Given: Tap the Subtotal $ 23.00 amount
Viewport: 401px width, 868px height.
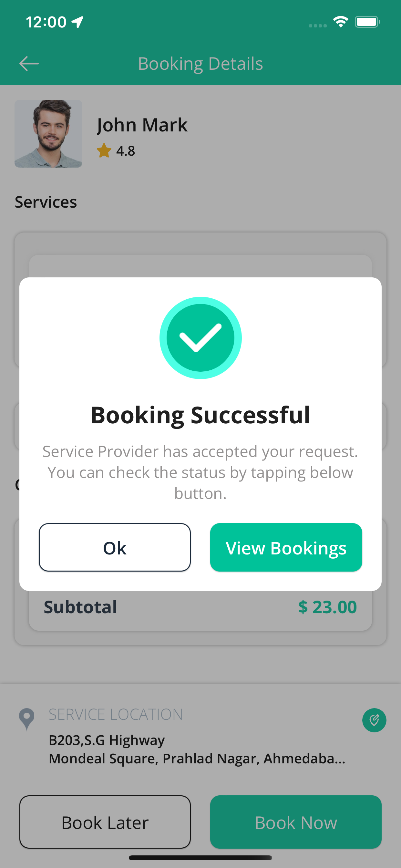Looking at the screenshot, I should point(327,607).
